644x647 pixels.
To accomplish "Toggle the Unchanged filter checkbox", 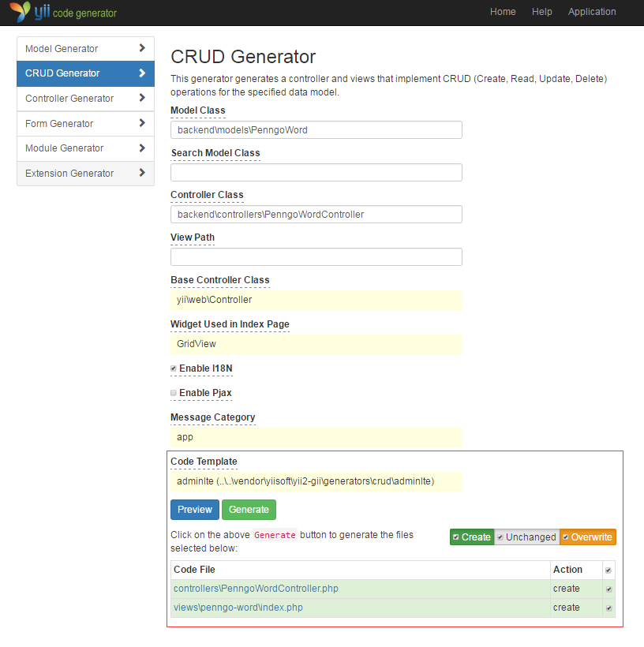I will point(500,537).
